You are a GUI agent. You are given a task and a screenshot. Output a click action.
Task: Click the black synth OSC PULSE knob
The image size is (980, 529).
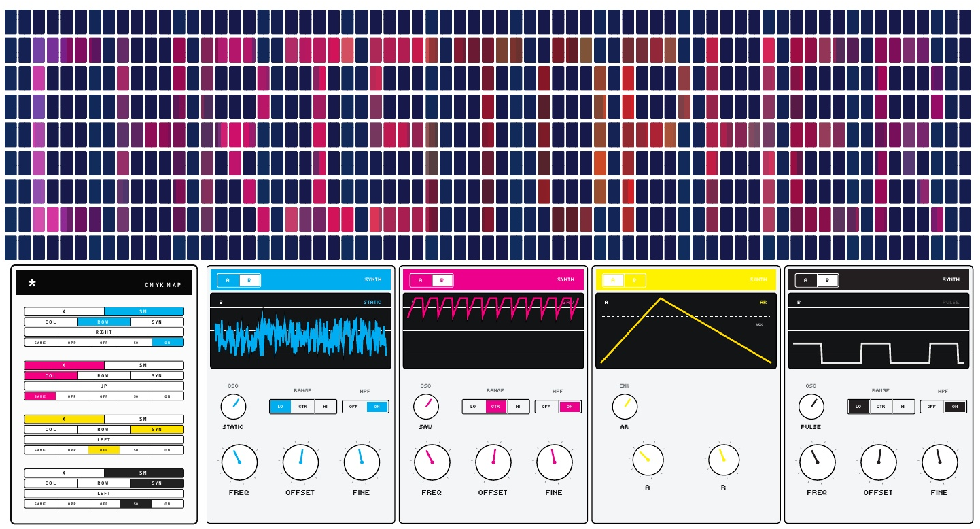click(x=811, y=407)
